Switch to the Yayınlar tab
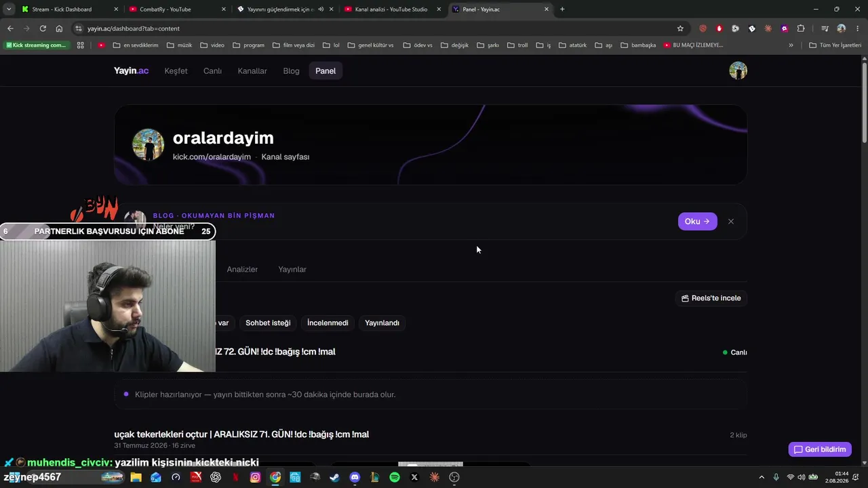This screenshot has width=868, height=488. tap(292, 269)
